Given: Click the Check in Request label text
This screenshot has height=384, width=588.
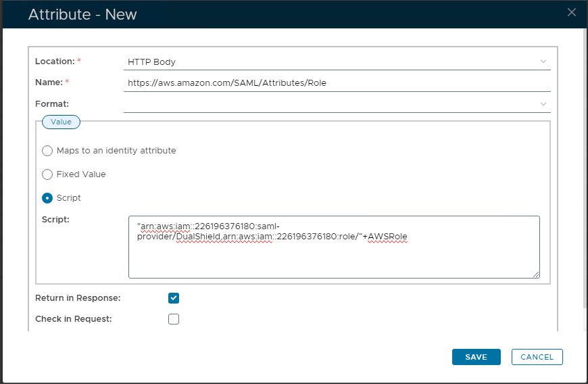Looking at the screenshot, I should pyautogui.click(x=73, y=319).
